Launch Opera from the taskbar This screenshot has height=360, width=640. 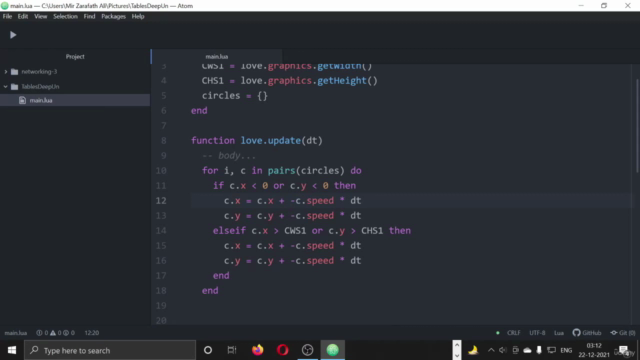coord(282,350)
